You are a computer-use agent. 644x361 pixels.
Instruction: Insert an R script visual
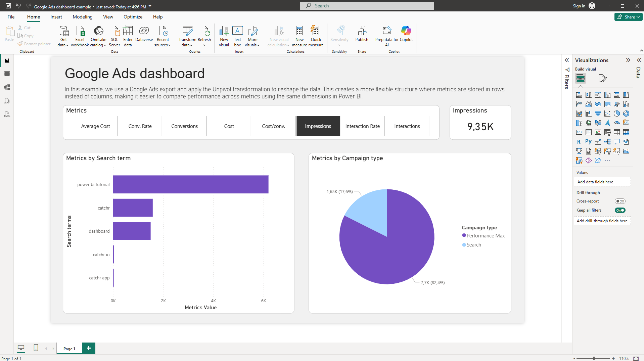[579, 141]
